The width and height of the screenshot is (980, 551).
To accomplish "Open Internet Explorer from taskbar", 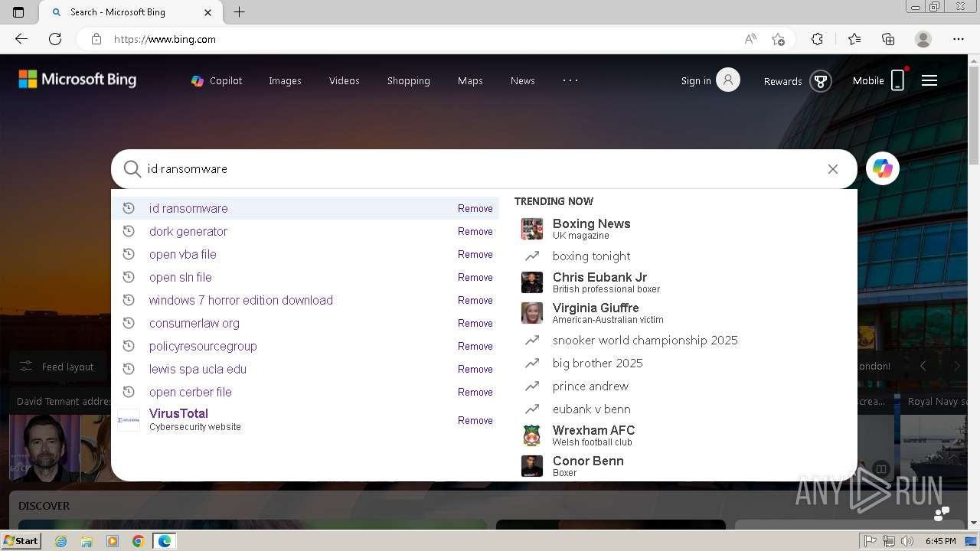I will coord(60,541).
